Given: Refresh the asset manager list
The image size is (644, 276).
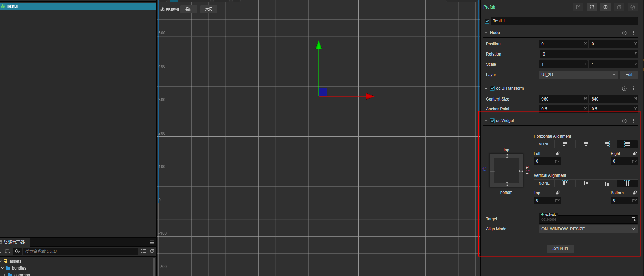Looking at the screenshot, I should coord(152,251).
